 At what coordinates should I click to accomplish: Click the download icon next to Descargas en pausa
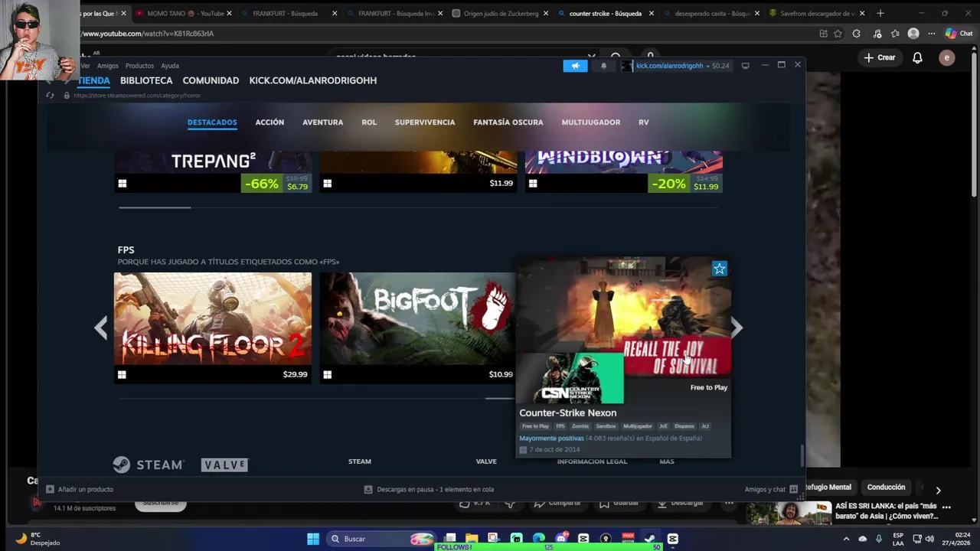(x=368, y=489)
